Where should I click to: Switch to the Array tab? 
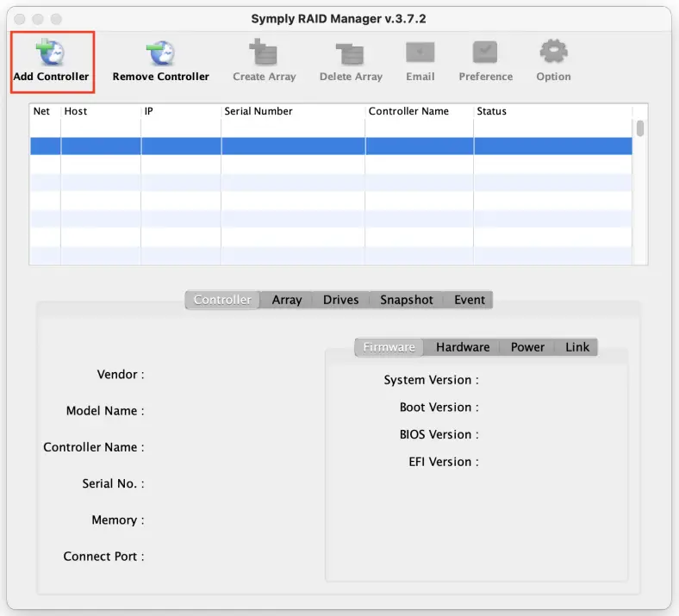(287, 300)
